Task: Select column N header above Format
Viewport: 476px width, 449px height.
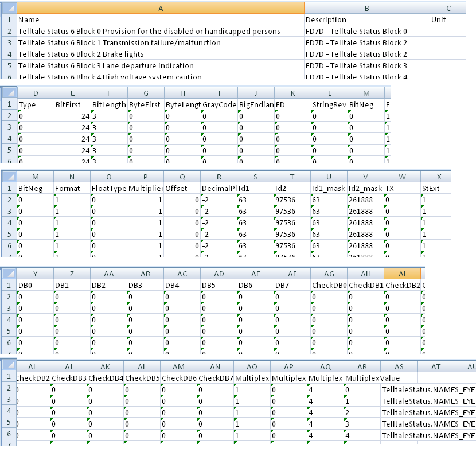Action: 72,177
